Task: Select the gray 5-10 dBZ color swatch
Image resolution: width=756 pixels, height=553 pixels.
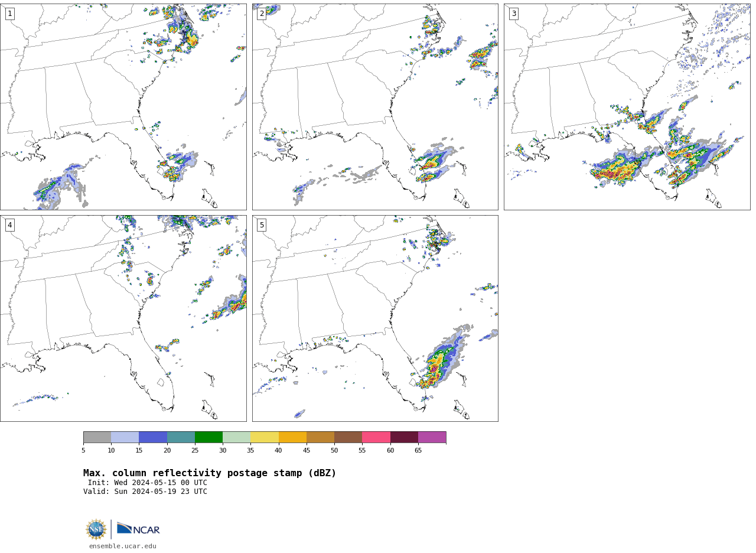Action: tap(97, 437)
